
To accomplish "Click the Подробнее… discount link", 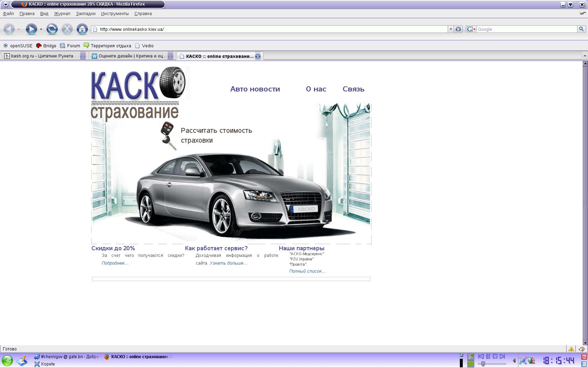I will 115,263.
